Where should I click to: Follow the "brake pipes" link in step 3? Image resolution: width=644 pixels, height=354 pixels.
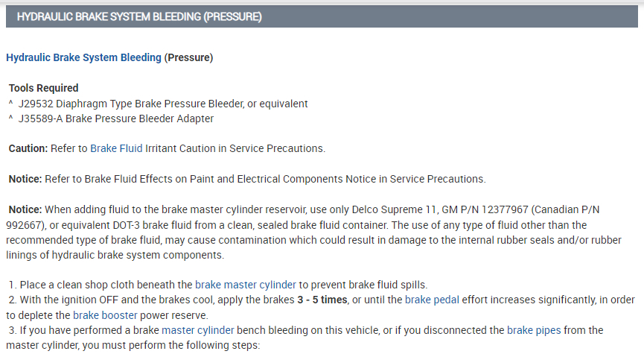pyautogui.click(x=533, y=329)
